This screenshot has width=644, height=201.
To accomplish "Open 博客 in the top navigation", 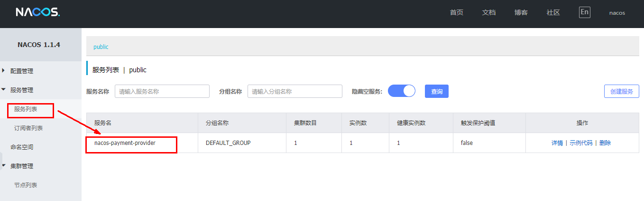I will click(521, 13).
